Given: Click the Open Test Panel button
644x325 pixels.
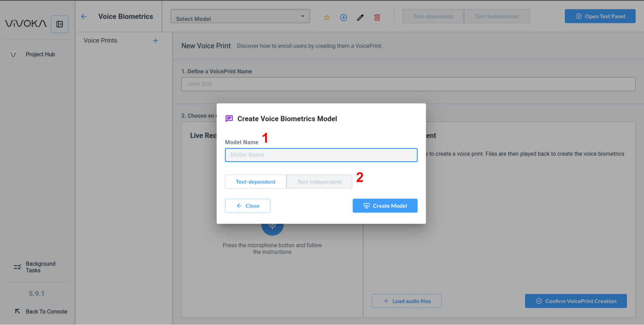Looking at the screenshot, I should tap(600, 16).
